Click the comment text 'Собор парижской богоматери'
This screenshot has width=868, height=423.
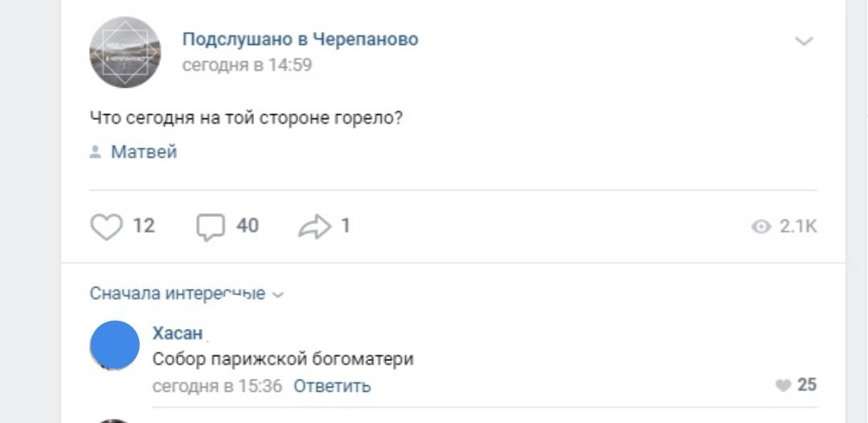pos(283,359)
